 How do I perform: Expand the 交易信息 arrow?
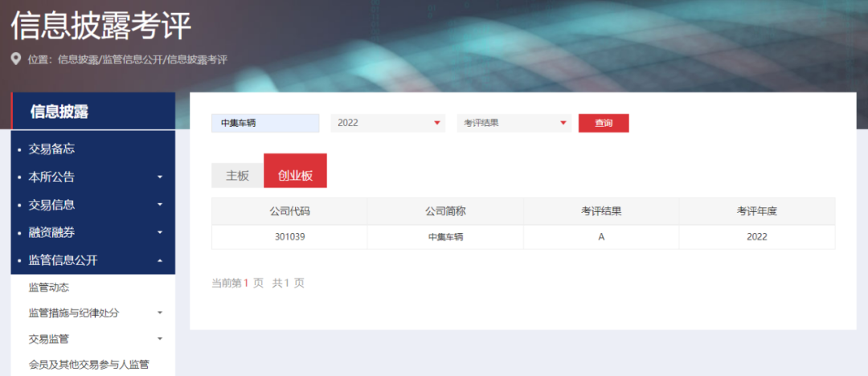click(160, 205)
